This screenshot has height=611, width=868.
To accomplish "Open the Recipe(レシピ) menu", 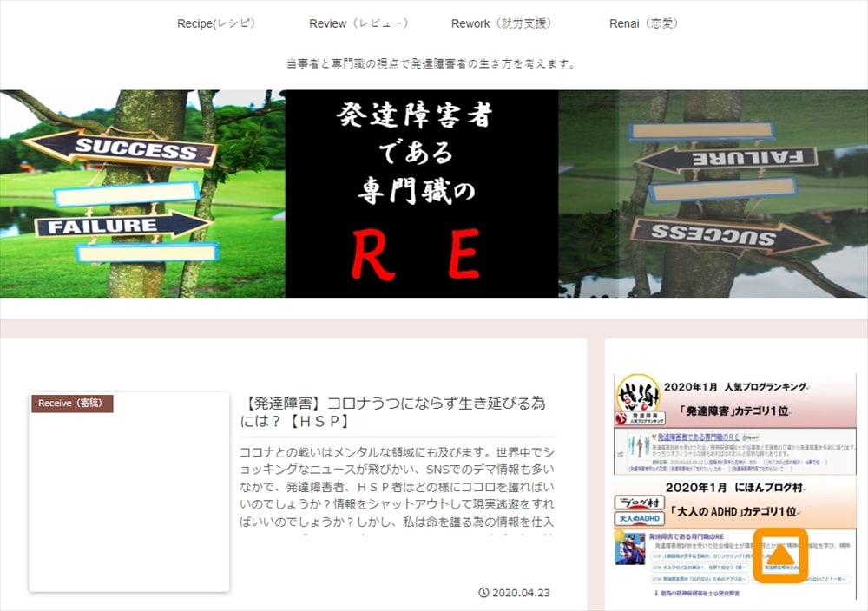I will (x=215, y=23).
